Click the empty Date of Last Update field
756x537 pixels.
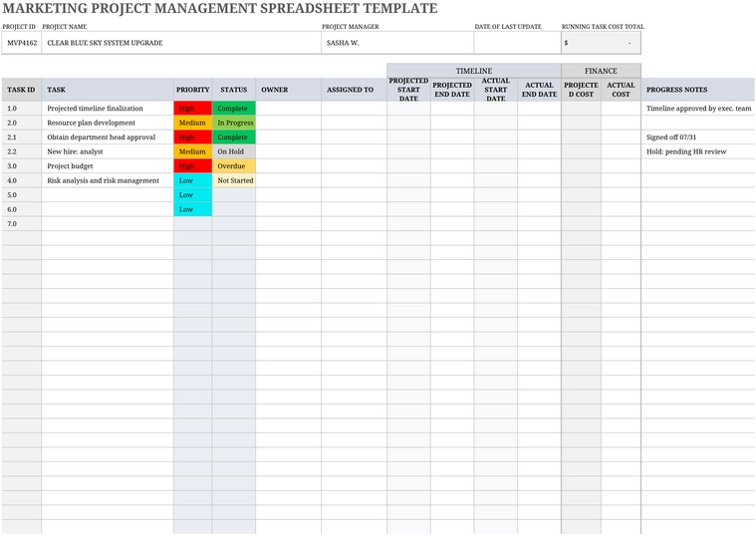click(x=517, y=43)
